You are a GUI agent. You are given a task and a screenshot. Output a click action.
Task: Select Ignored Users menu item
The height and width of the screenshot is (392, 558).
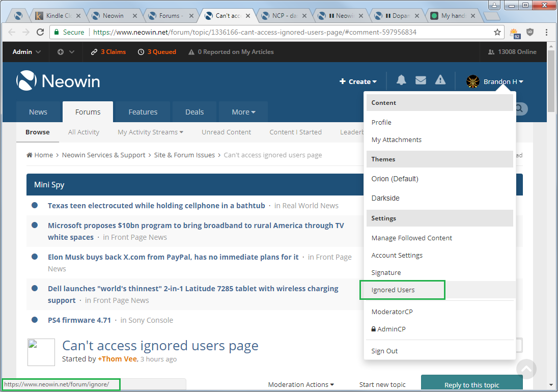click(393, 290)
